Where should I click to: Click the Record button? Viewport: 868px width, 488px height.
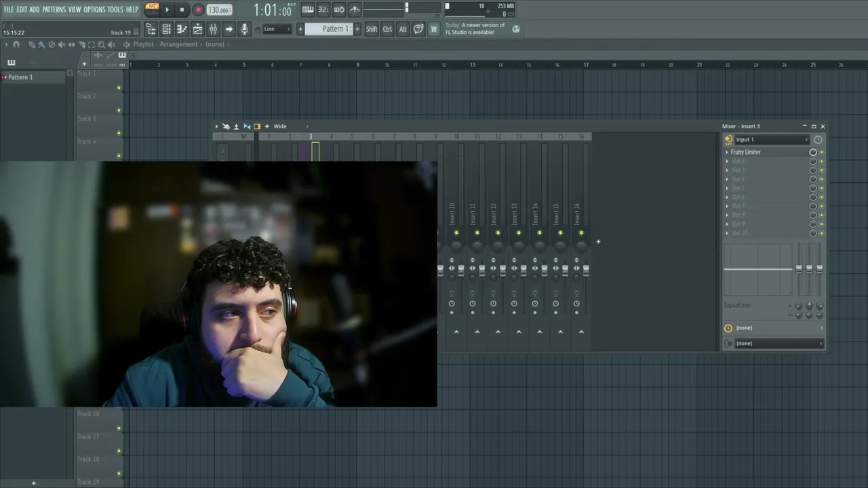(198, 9)
